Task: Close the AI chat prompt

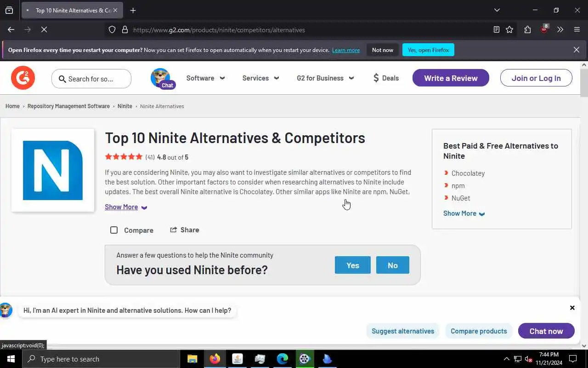Action: coord(572,308)
